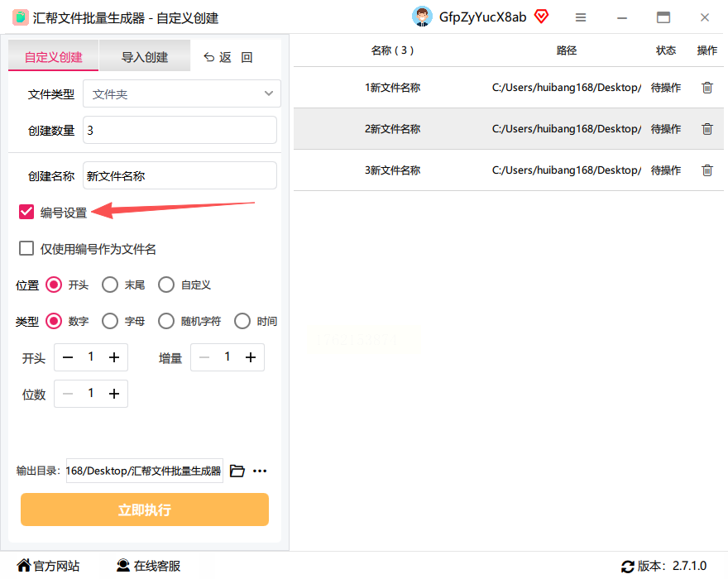
Task: Delete the 1新文件名称 row with trash icon
Action: pyautogui.click(x=706, y=88)
